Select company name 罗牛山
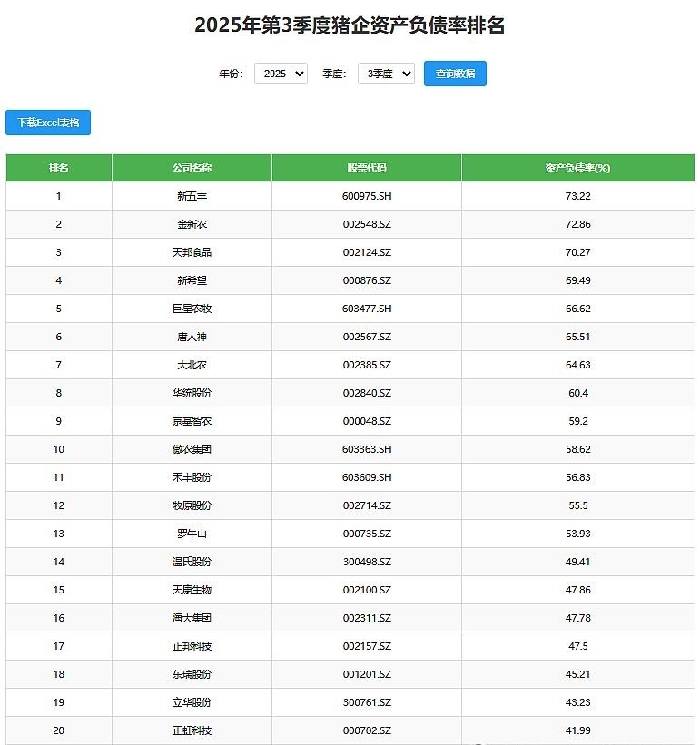This screenshot has width=700, height=745. coord(192,534)
